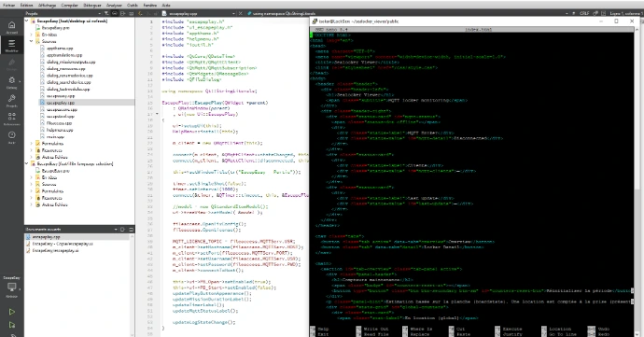The height and width of the screenshot is (337, 644).
Task: Open the Extensions mode in sidebar
Action: click(x=11, y=119)
